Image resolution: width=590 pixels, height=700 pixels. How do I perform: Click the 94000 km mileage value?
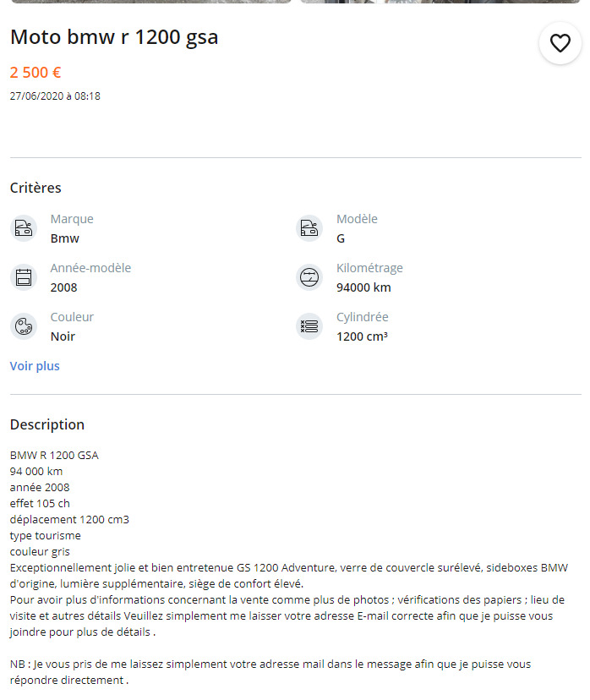[x=363, y=287]
